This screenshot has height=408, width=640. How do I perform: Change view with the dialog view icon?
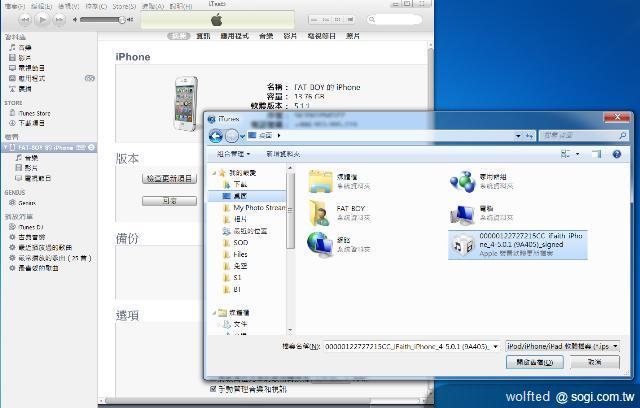tap(566, 154)
